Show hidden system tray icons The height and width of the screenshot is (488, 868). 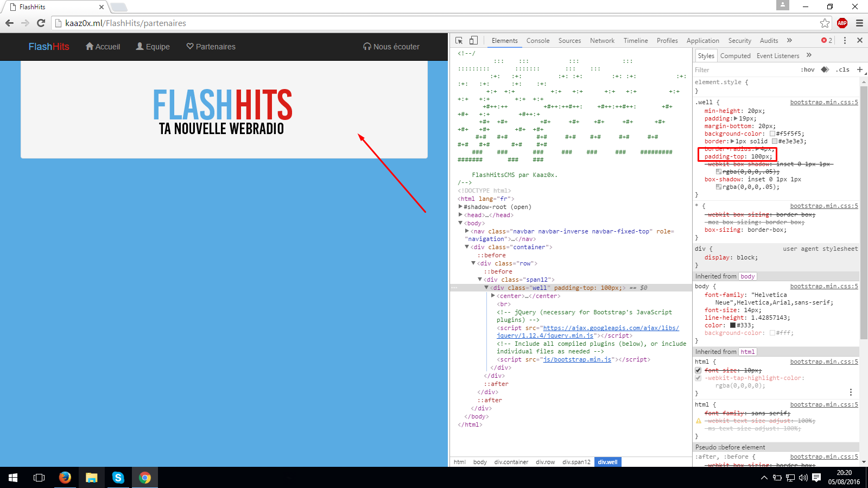pos(764,478)
